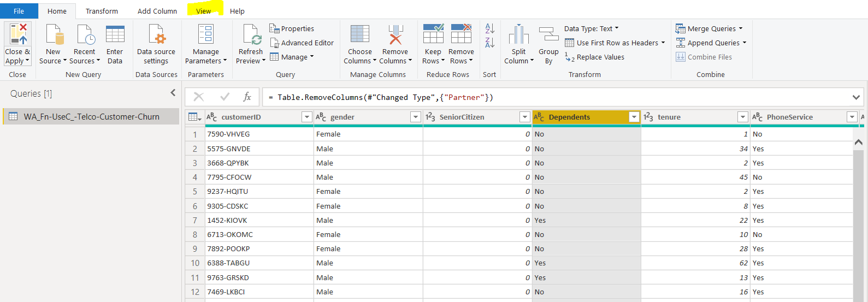The width and height of the screenshot is (868, 302).
Task: Click Use First Row as Headers
Action: pyautogui.click(x=617, y=43)
